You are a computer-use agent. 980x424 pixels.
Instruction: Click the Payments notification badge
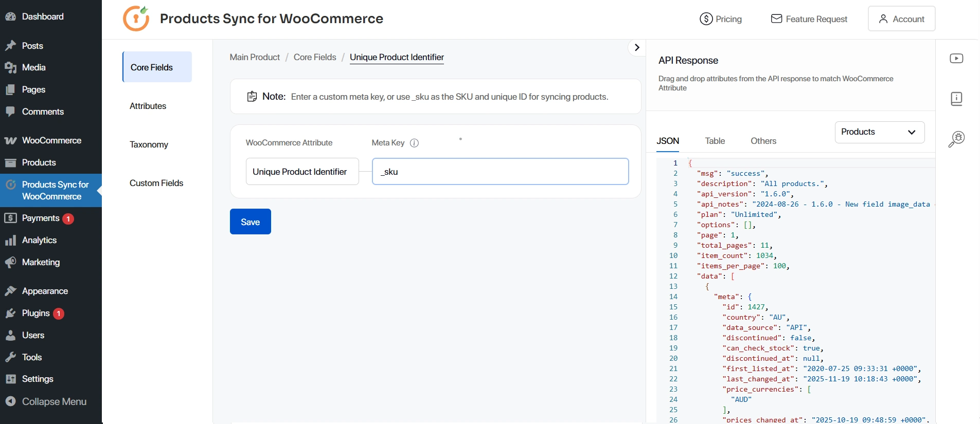68,219
